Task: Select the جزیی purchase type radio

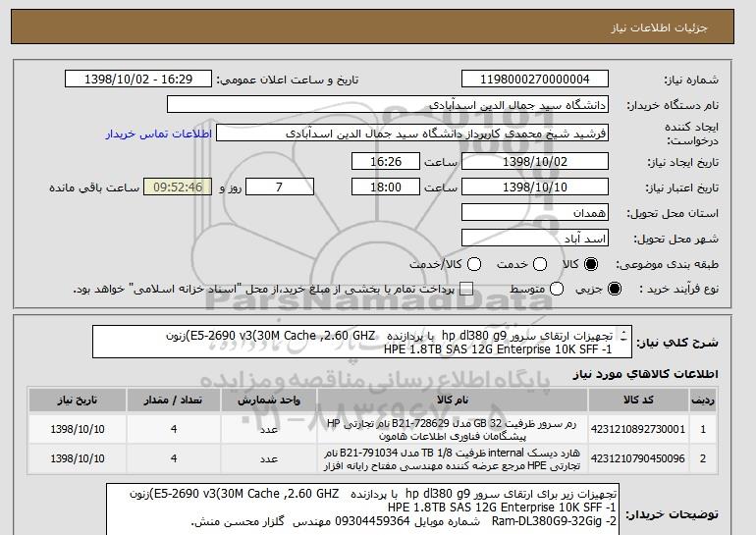Action: 615,289
